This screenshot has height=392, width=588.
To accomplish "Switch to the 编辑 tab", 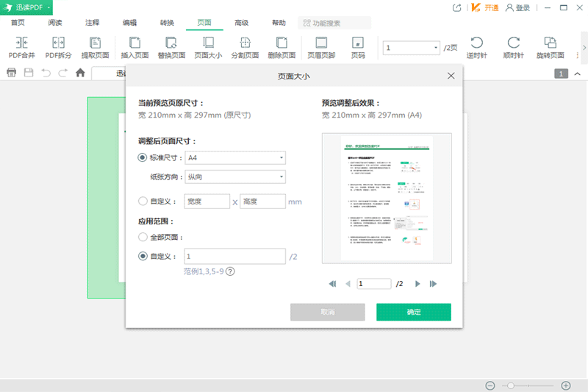I will point(129,23).
